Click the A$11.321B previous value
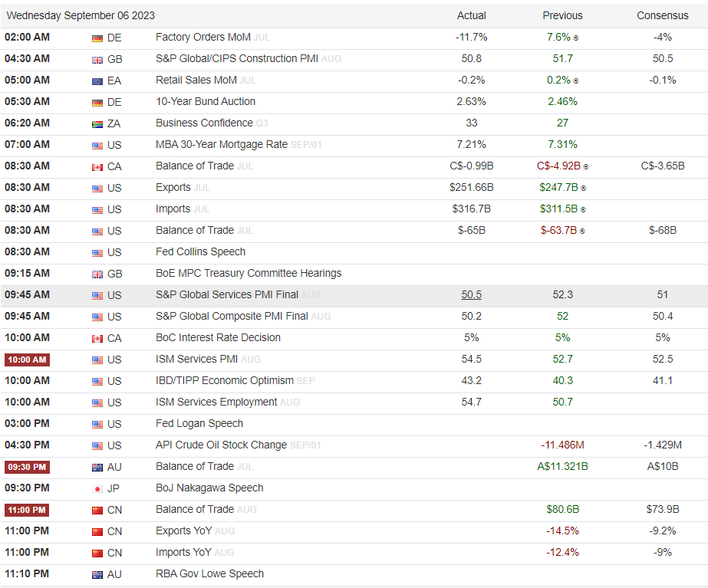The width and height of the screenshot is (708, 588). (562, 466)
